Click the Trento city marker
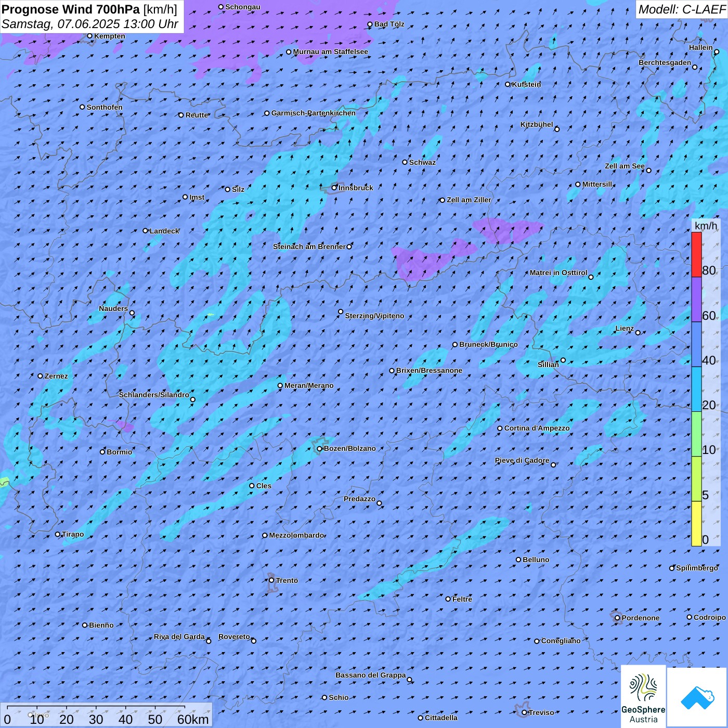 (x=271, y=580)
